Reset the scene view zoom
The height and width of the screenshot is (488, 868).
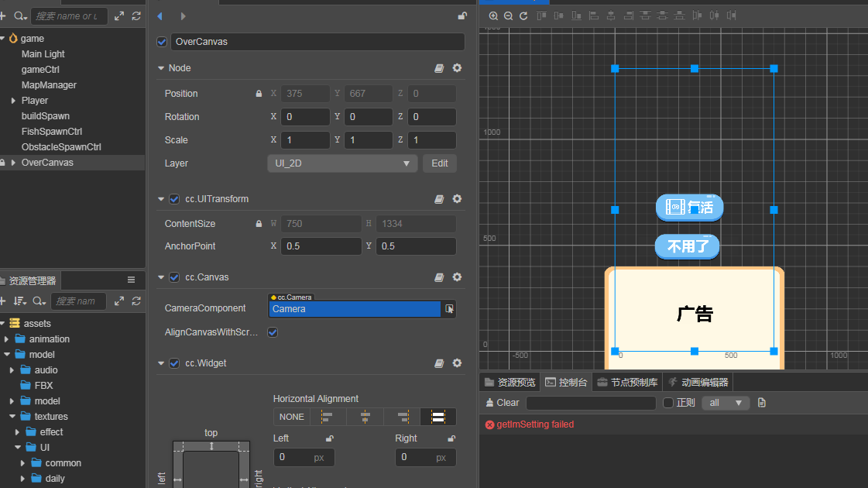[523, 15]
